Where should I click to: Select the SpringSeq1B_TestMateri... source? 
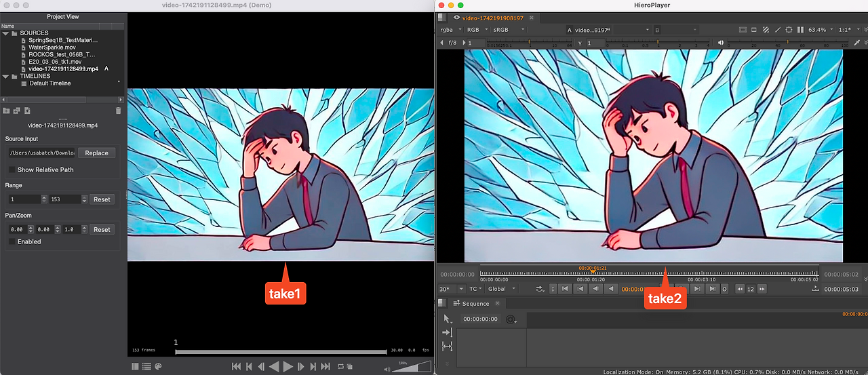click(x=58, y=40)
